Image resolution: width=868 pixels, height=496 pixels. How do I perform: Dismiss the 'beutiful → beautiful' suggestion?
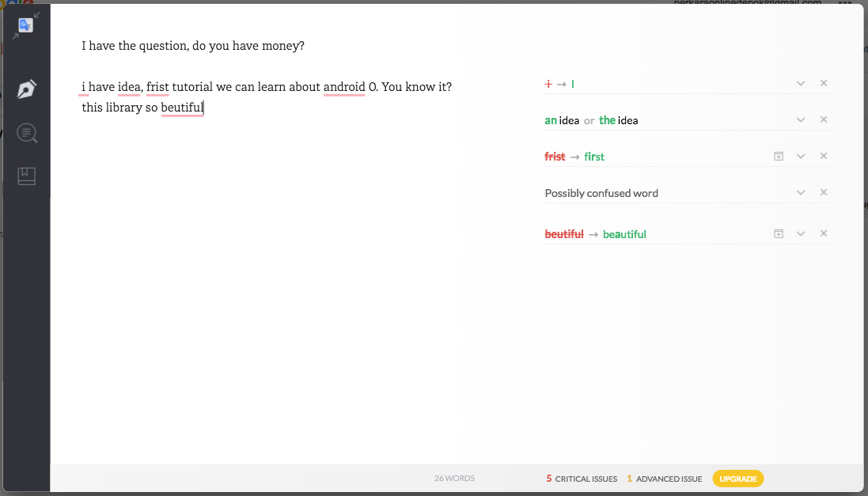click(x=824, y=233)
